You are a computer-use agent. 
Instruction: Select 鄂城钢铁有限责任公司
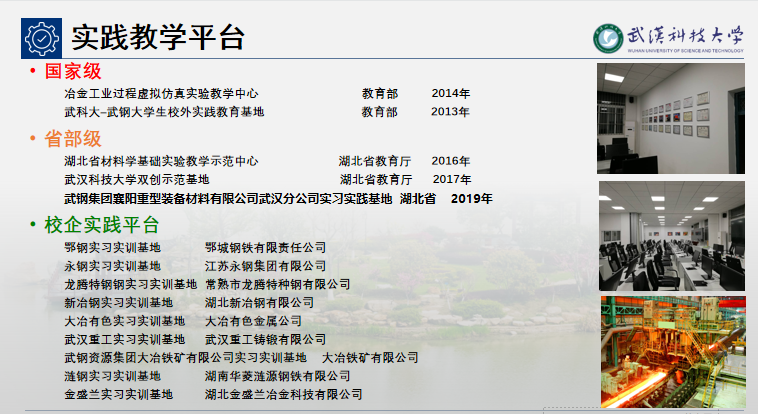tap(265, 248)
